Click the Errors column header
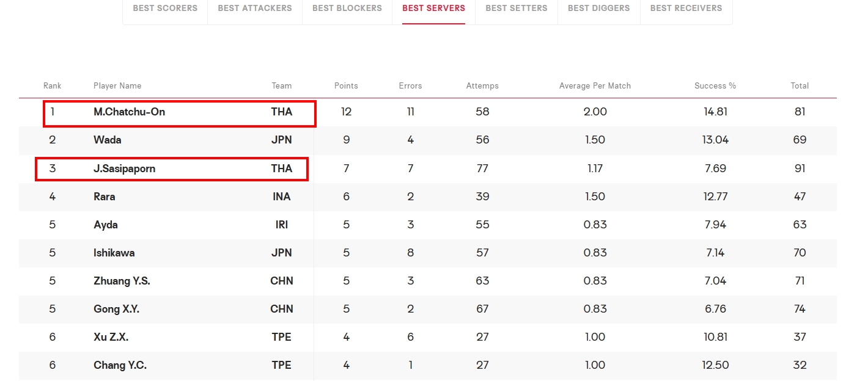Screen dimensions: 868x381 410,85
